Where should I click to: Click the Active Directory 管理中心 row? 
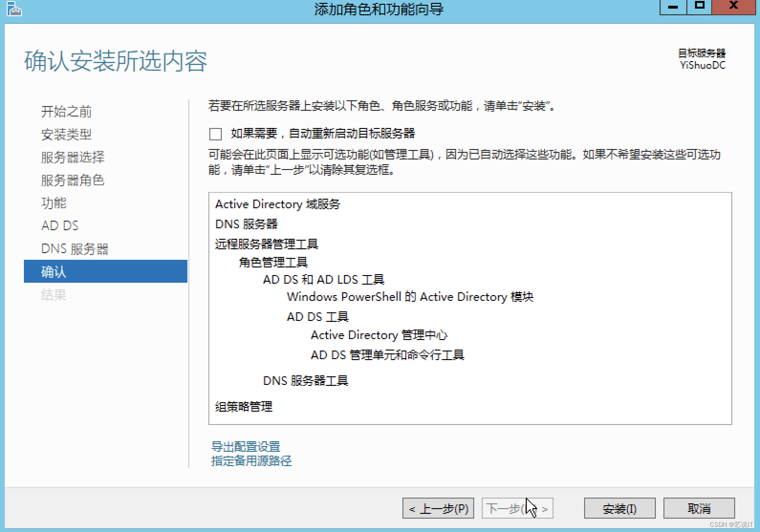point(379,335)
